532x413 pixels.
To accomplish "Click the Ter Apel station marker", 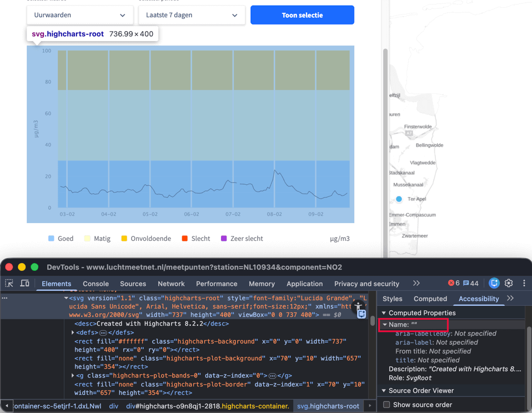I will tap(399, 199).
